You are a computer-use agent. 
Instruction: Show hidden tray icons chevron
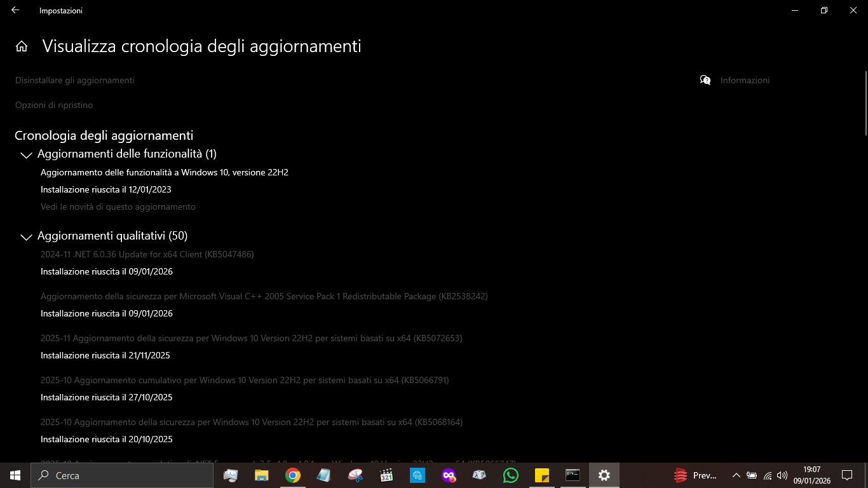coord(736,475)
